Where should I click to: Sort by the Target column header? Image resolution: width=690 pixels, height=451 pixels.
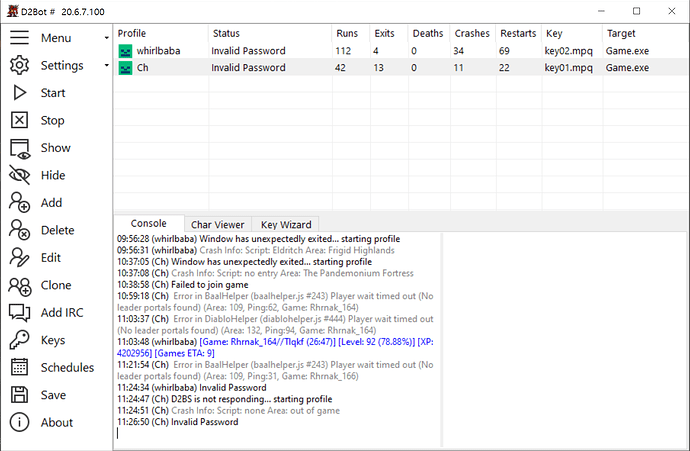(621, 33)
